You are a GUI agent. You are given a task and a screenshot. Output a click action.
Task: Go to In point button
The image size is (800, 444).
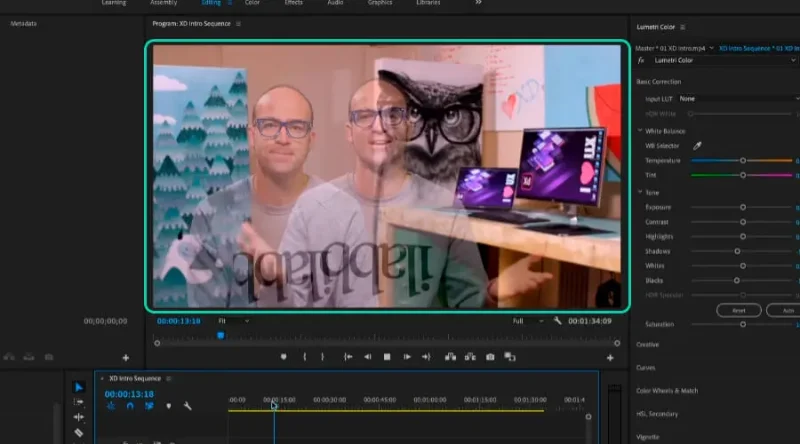(x=348, y=357)
